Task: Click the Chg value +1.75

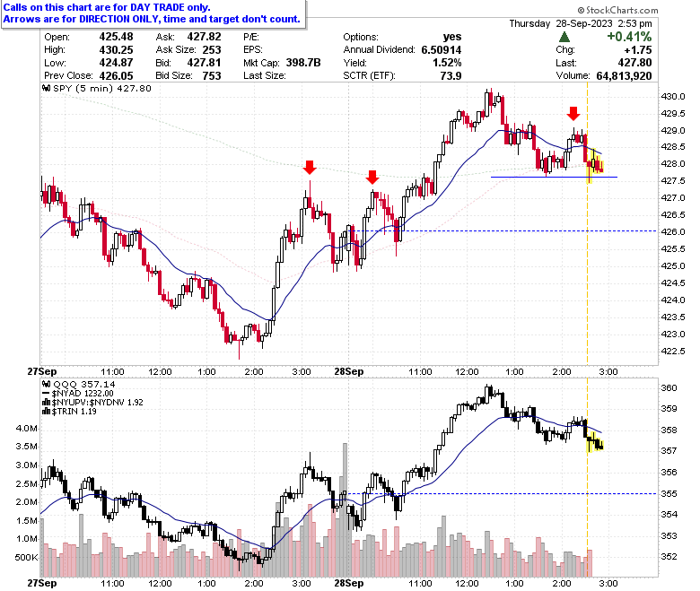Action: tap(638, 49)
